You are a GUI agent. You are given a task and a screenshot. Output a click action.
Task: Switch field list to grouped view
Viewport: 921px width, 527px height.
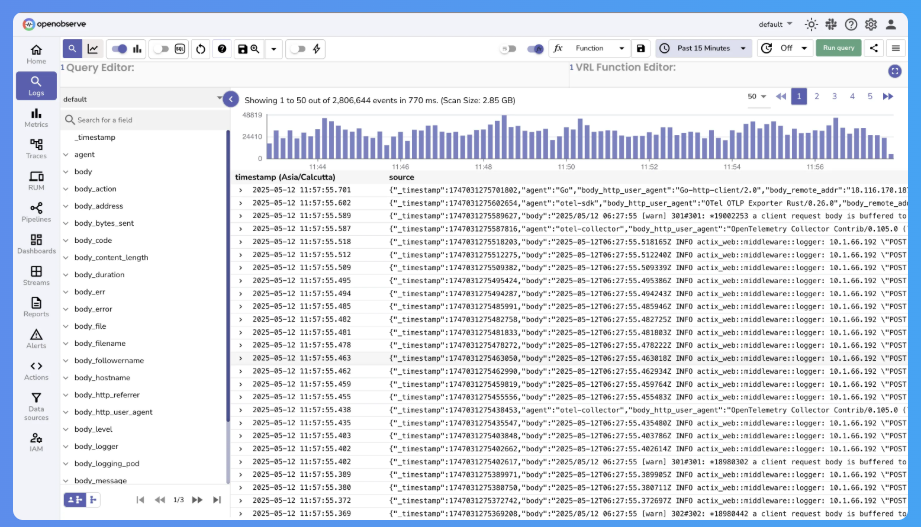tap(75, 500)
